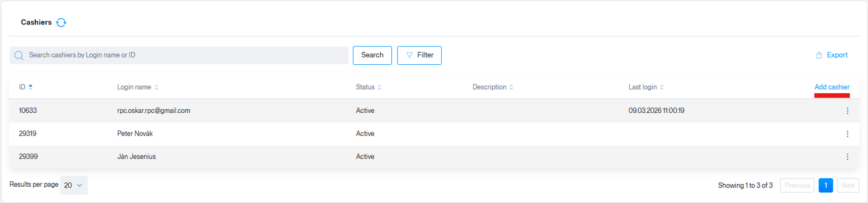Click the Previous page button
Viewport: 868px width, 203px height.
[x=797, y=185]
